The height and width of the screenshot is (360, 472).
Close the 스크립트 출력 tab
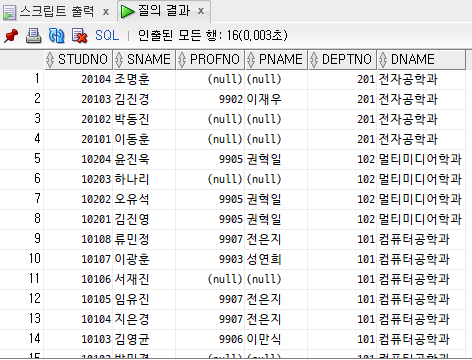[106, 12]
